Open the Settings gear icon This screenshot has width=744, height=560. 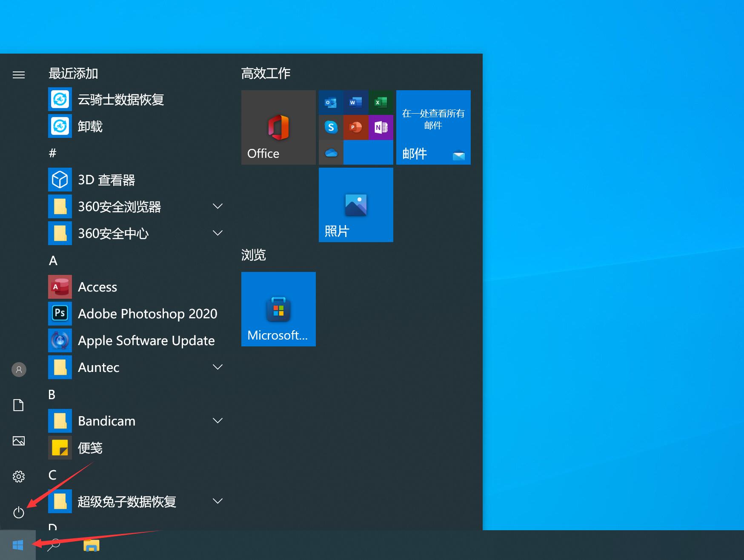tap(19, 477)
